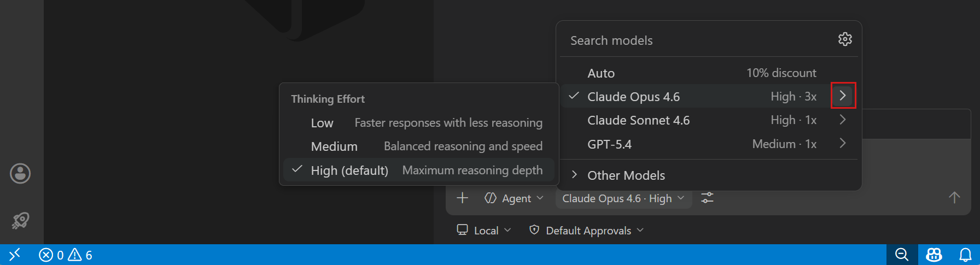Choose GPT-5.4 from the model list
980x265 pixels.
709,144
